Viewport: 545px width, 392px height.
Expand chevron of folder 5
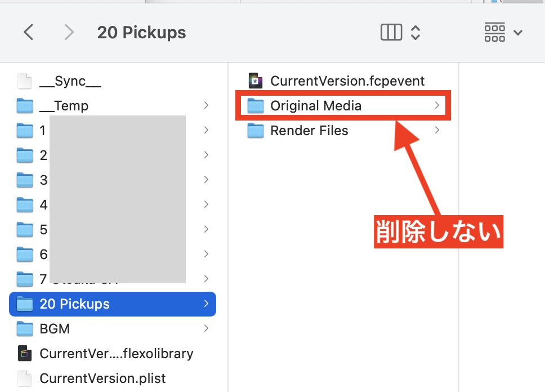pyautogui.click(x=206, y=229)
